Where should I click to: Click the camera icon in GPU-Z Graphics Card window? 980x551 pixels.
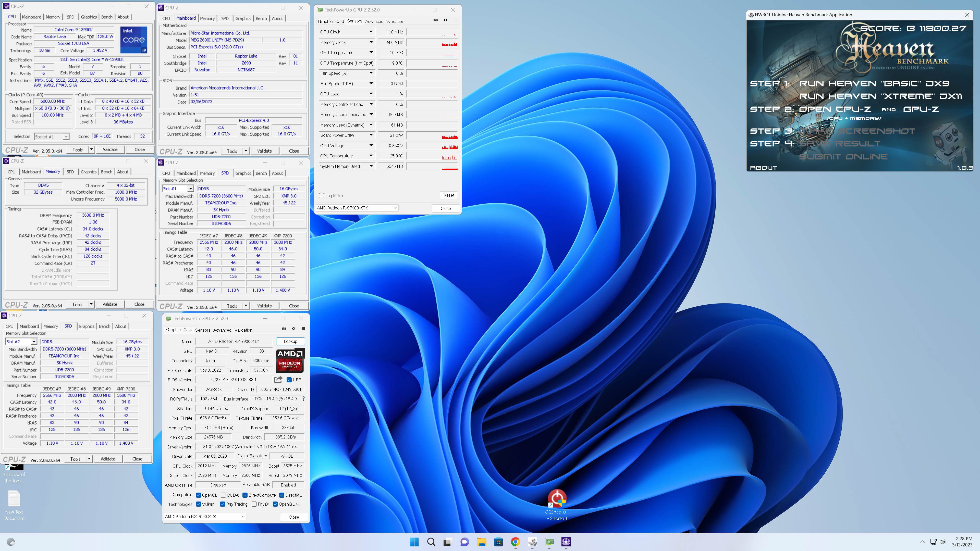[x=284, y=329]
